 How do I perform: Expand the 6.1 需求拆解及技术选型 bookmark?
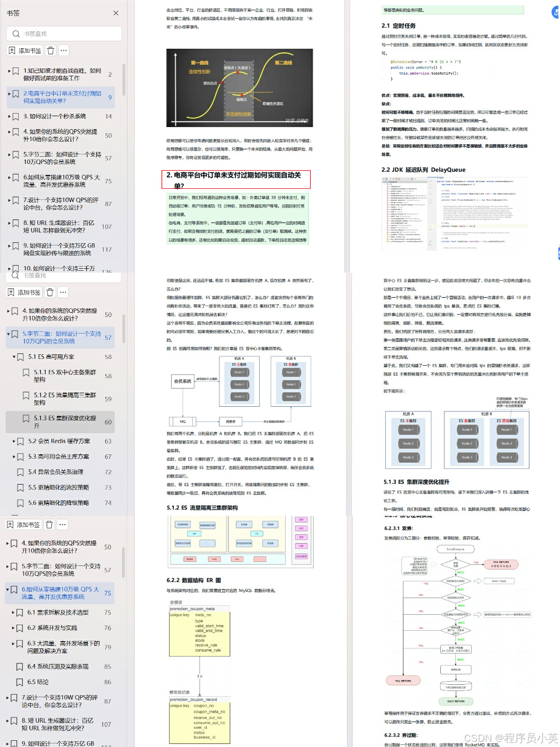coord(13,613)
